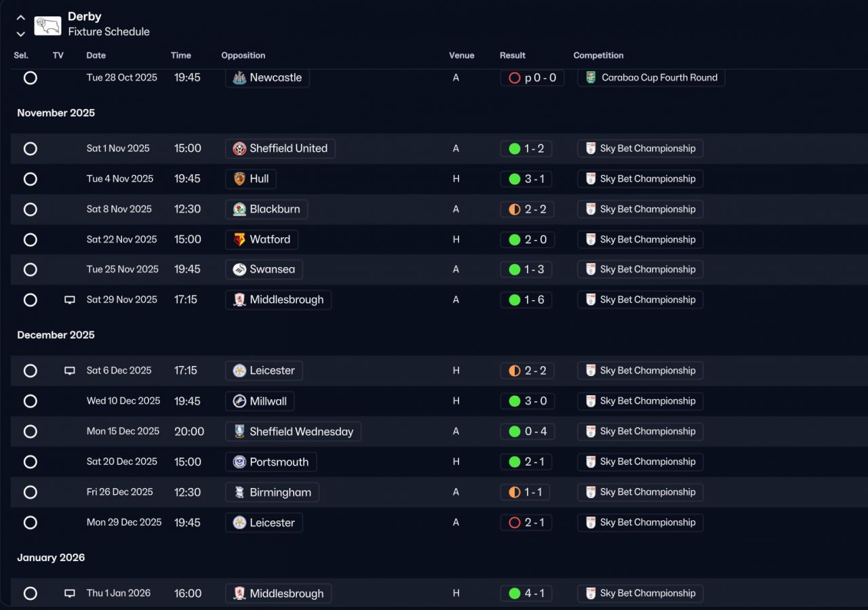Screen dimensions: 868x610
Task: Open the Blackburn opposition button
Action: click(x=267, y=209)
